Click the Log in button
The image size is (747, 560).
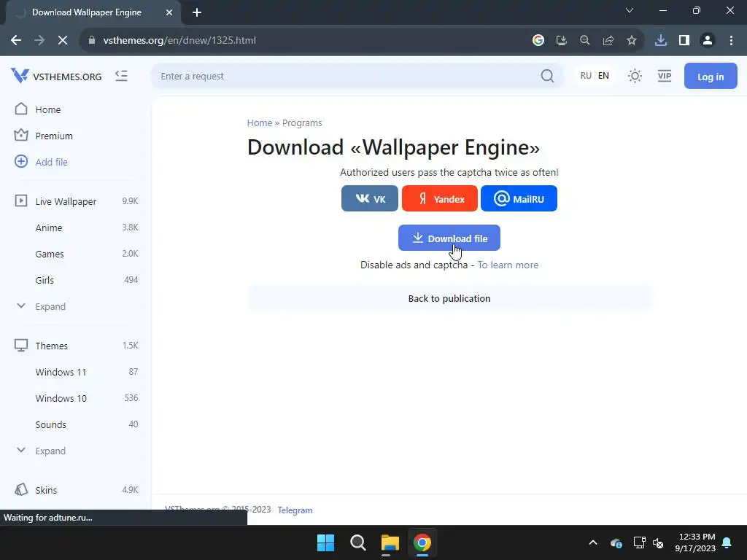point(711,76)
